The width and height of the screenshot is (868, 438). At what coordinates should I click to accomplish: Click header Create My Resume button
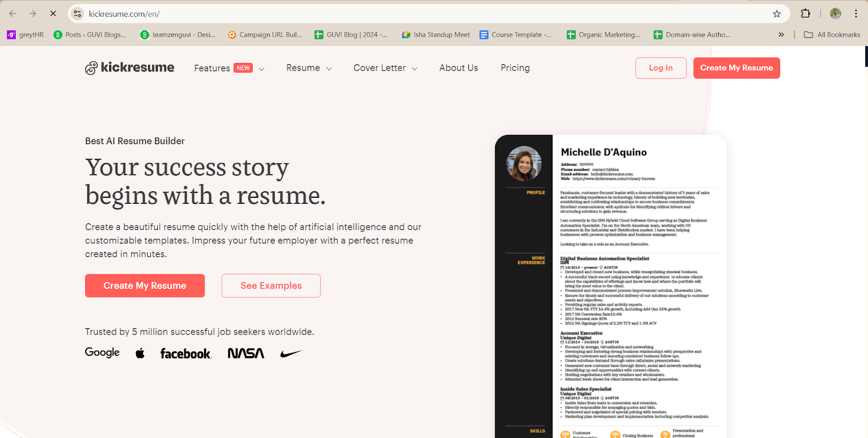pyautogui.click(x=737, y=68)
